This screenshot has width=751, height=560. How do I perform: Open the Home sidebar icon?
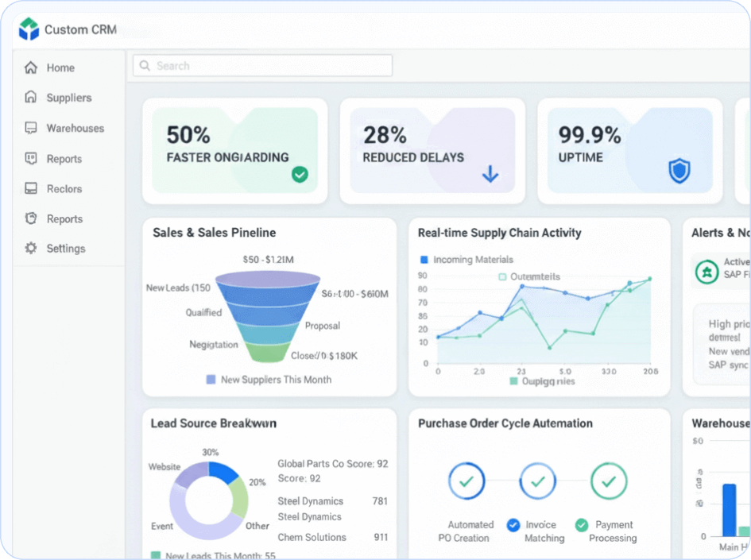tap(30, 68)
